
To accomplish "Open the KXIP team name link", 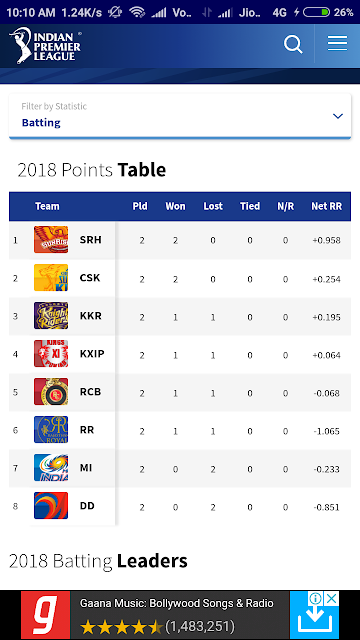I will pyautogui.click(x=92, y=353).
